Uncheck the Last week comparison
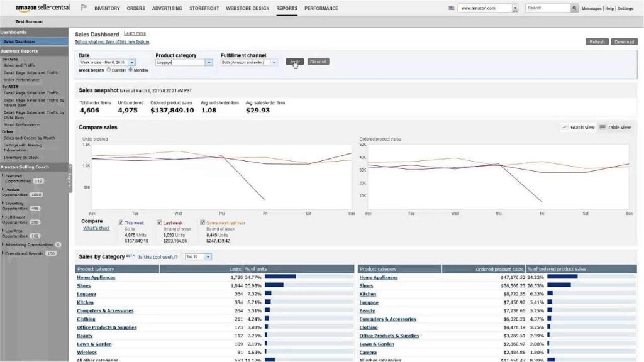This screenshot has width=644, height=362. (159, 222)
